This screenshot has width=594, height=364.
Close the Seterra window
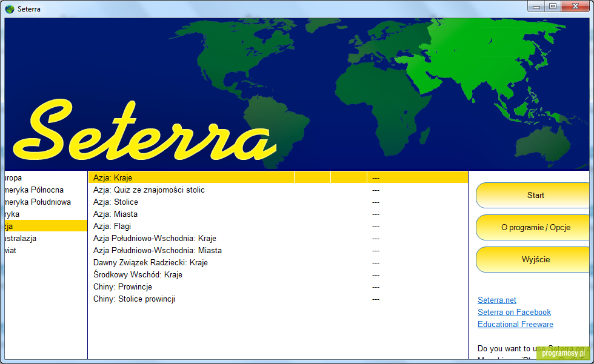(x=575, y=7)
